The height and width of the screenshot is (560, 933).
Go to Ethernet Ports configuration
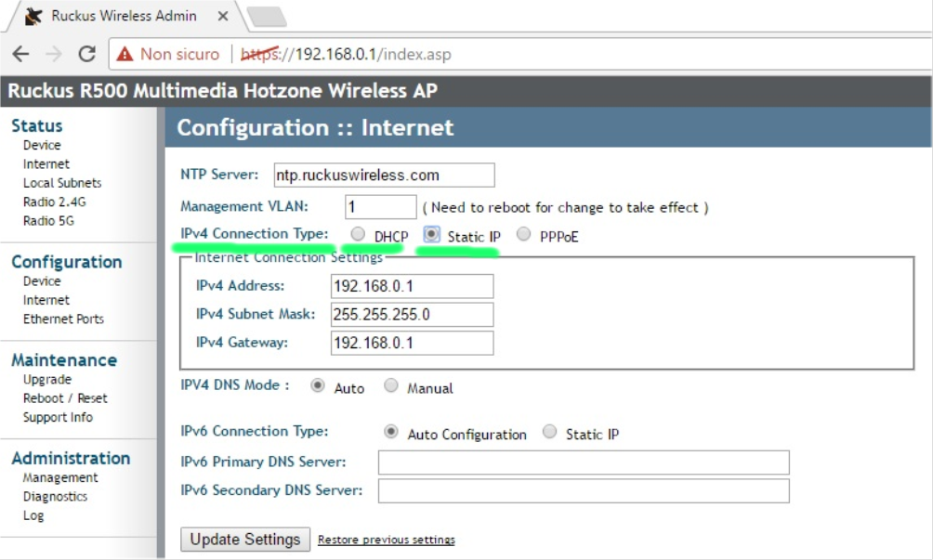[63, 319]
